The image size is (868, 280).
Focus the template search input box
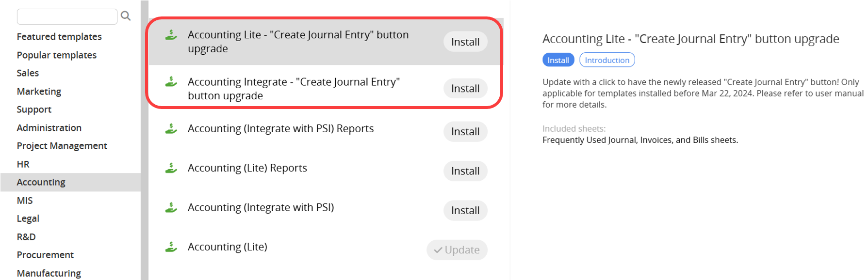[67, 16]
